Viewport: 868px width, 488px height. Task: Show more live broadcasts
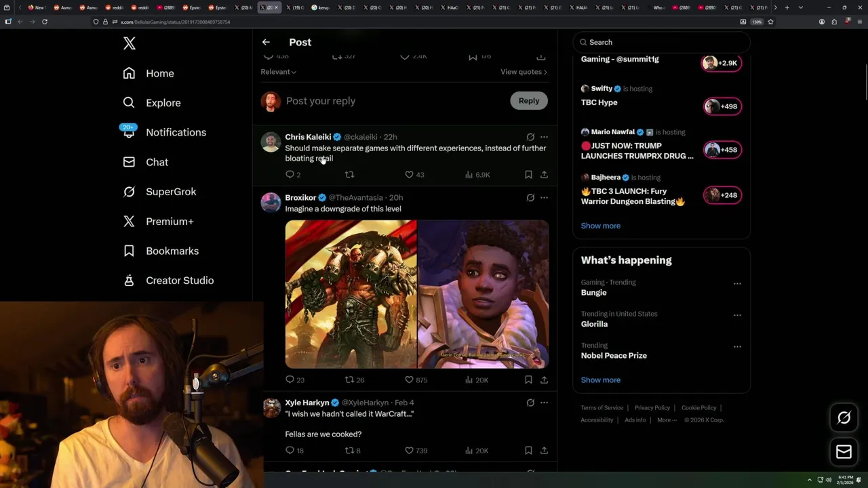600,226
